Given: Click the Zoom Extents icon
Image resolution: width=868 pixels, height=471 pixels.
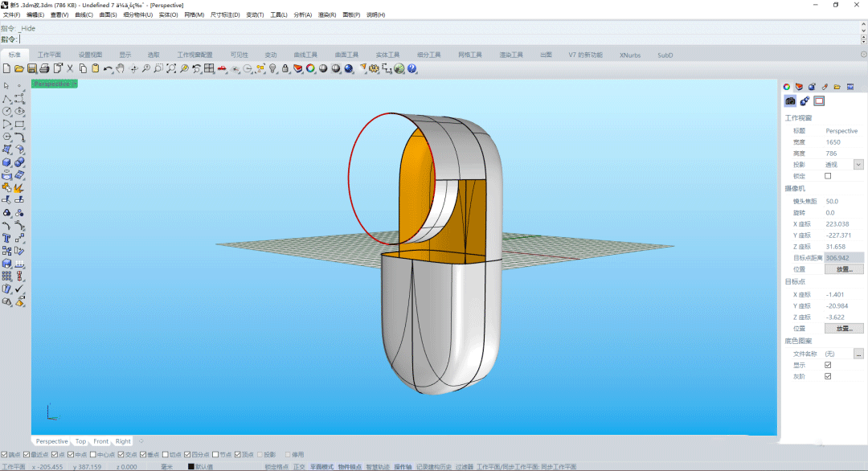Looking at the screenshot, I should pos(171,69).
